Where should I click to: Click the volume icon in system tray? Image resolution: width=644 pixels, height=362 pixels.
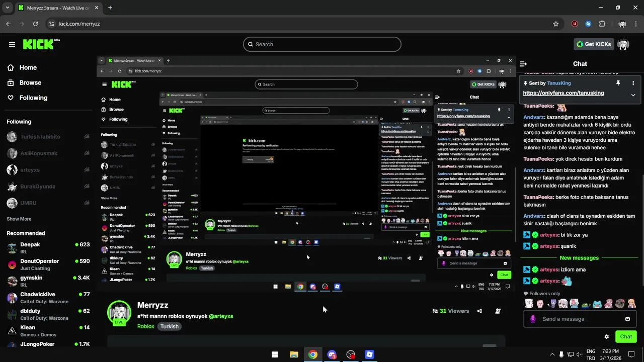pyautogui.click(x=579, y=354)
